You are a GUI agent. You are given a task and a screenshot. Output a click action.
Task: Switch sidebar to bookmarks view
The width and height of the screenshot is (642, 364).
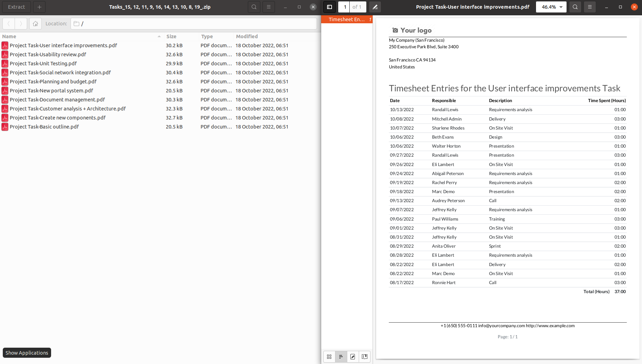point(365,357)
